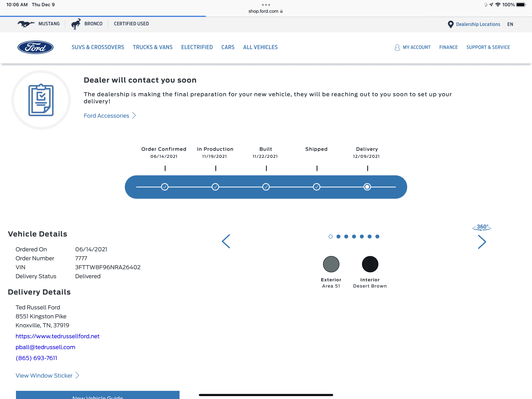This screenshot has width=532, height=399.
Task: Tap the battery status indicator
Action: 521,5
